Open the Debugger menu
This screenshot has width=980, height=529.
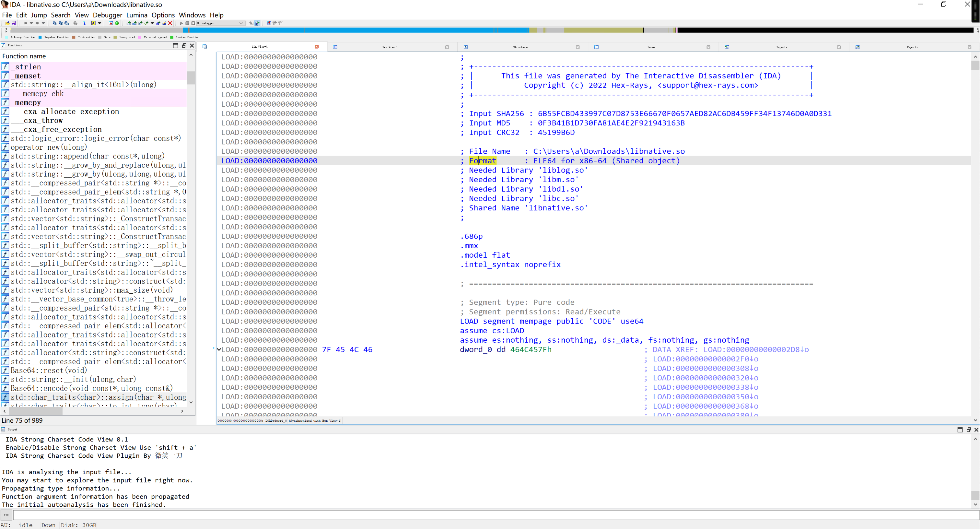[x=107, y=15]
